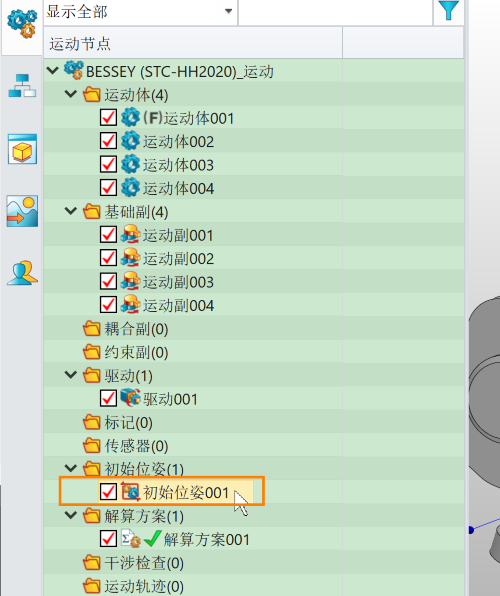This screenshot has height=596, width=500.
Task: Toggle the 运动副001 checkbox
Action: point(108,235)
